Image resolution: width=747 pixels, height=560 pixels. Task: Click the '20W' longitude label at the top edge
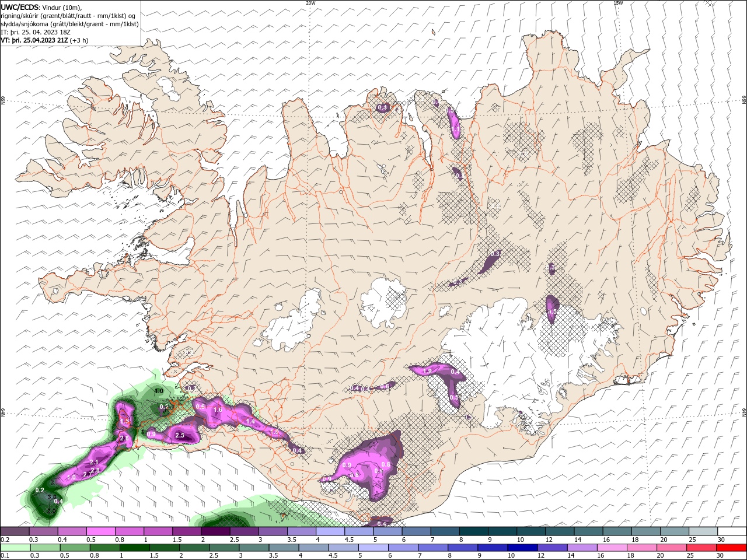(x=310, y=3)
